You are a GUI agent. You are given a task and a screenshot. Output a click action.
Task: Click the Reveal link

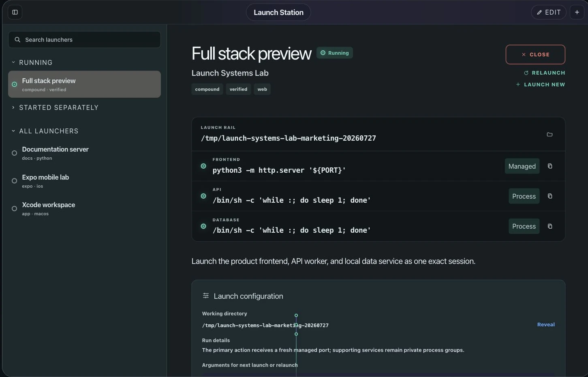546,325
